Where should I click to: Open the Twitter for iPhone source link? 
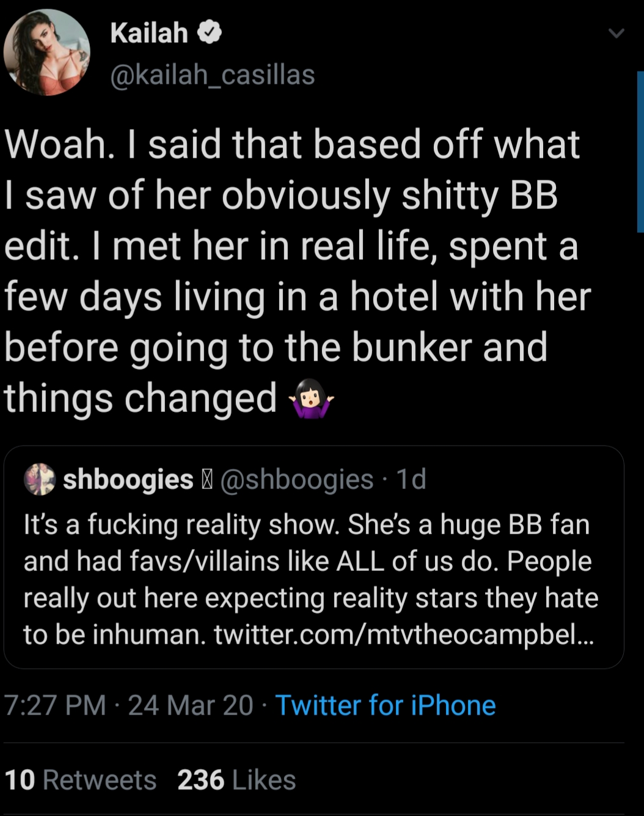[385, 705]
